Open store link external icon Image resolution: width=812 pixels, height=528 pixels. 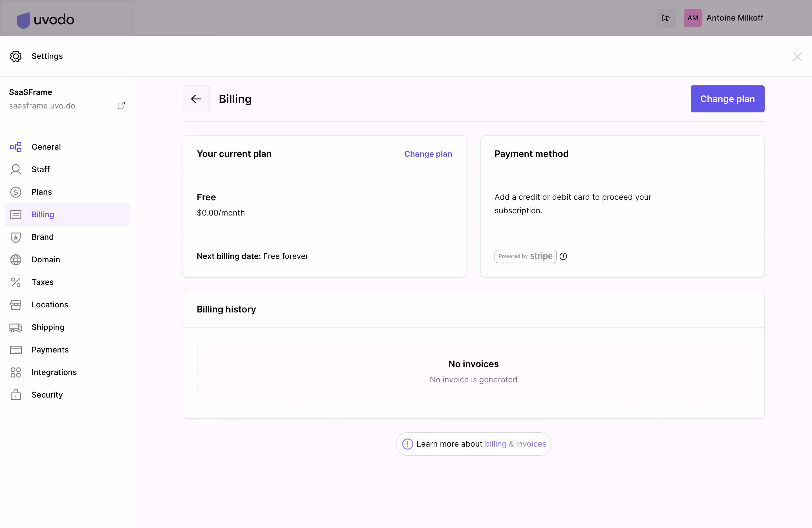tap(121, 105)
